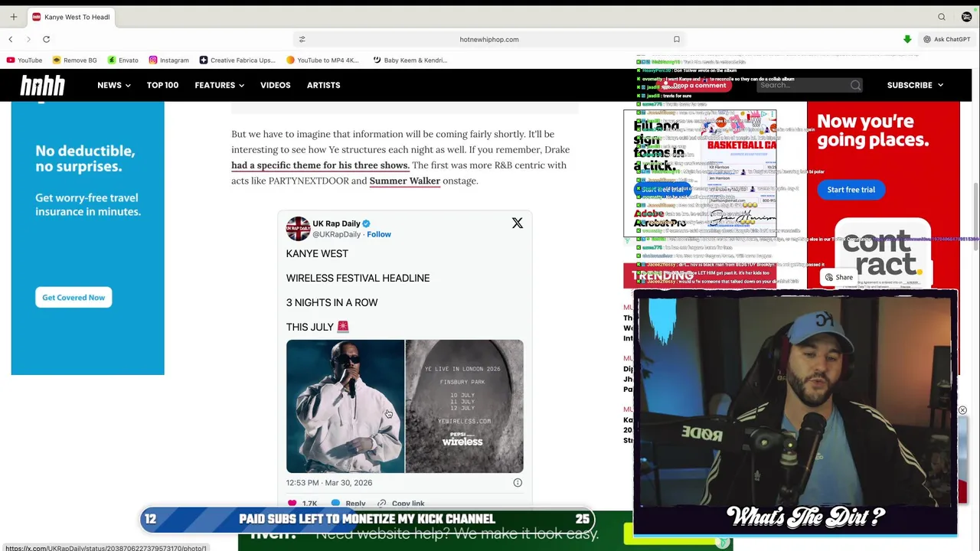Copy link of the embedded tweet
Image resolution: width=980 pixels, height=551 pixels.
click(400, 504)
